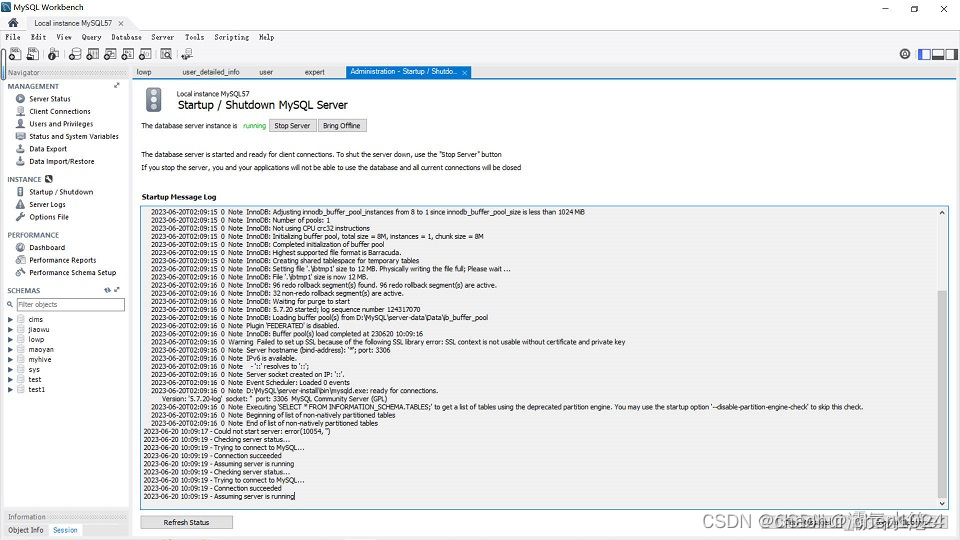The height and width of the screenshot is (540, 960).
Task: Expand the sys schema
Action: 10,370
